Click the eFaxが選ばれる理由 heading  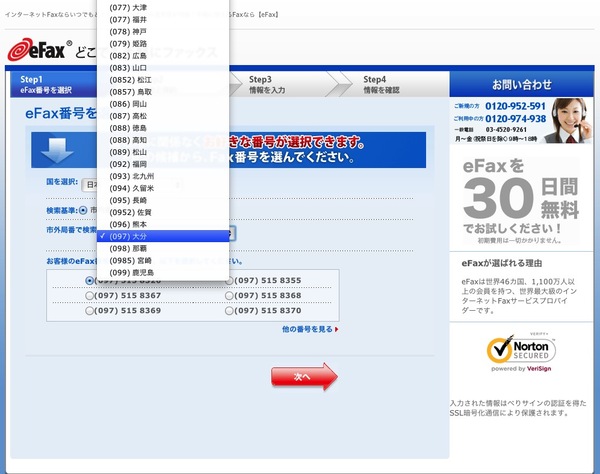pos(502,263)
